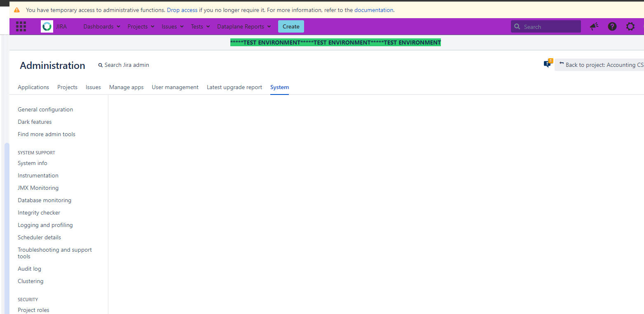Viewport: 644px width, 314px height.
Task: Switch to the Issues admin tab
Action: coord(93,87)
